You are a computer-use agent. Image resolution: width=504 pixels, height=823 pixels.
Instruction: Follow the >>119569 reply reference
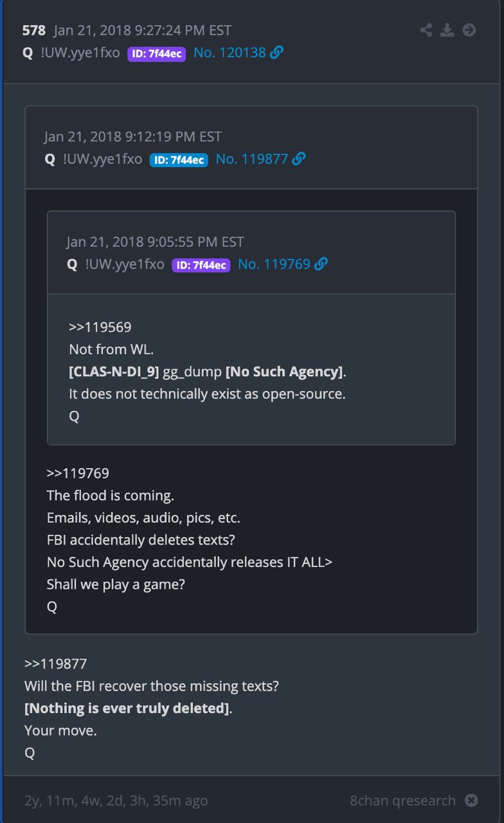(100, 327)
